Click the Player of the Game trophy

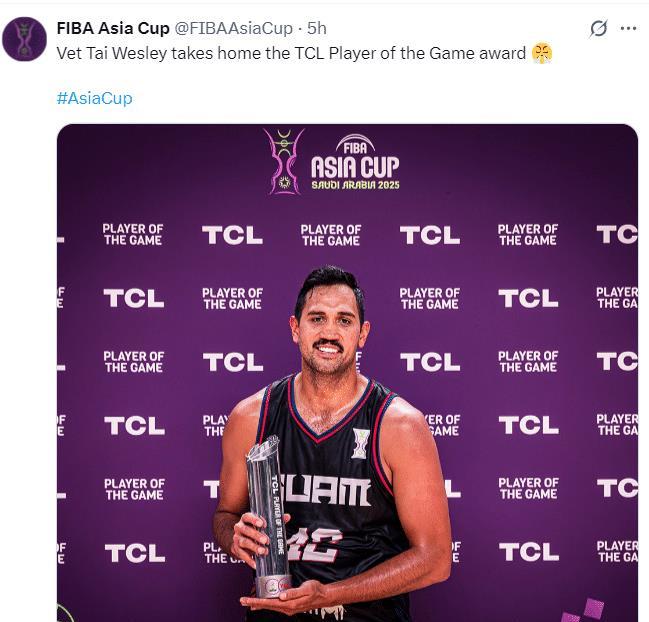click(269, 516)
